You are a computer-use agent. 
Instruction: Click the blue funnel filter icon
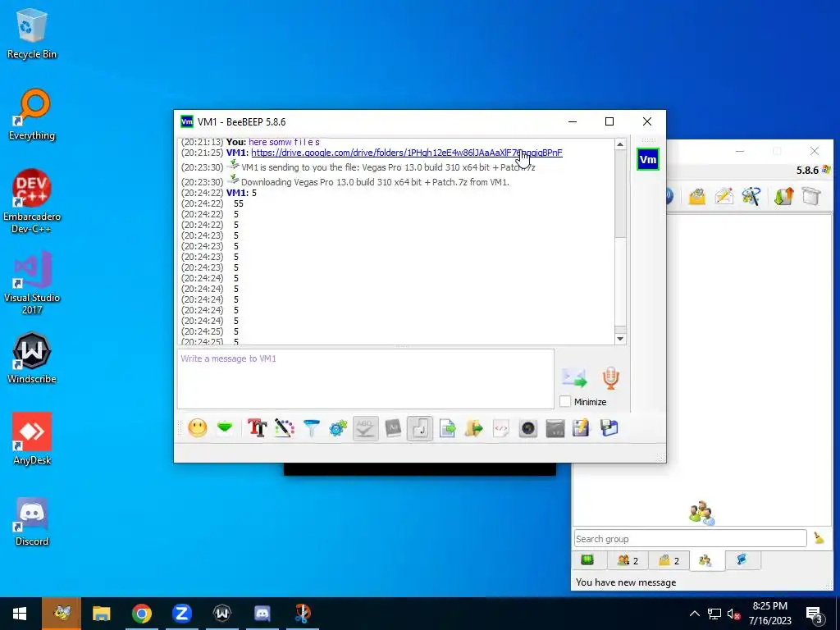(311, 428)
